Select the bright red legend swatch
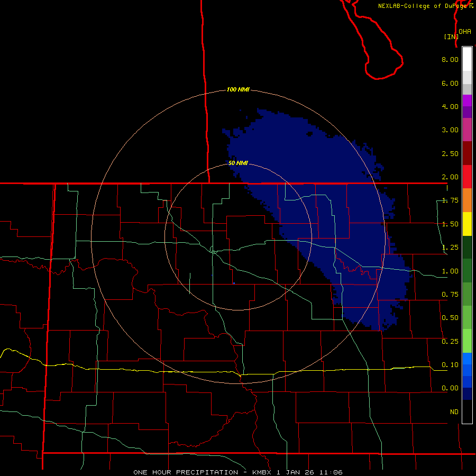 click(x=467, y=177)
